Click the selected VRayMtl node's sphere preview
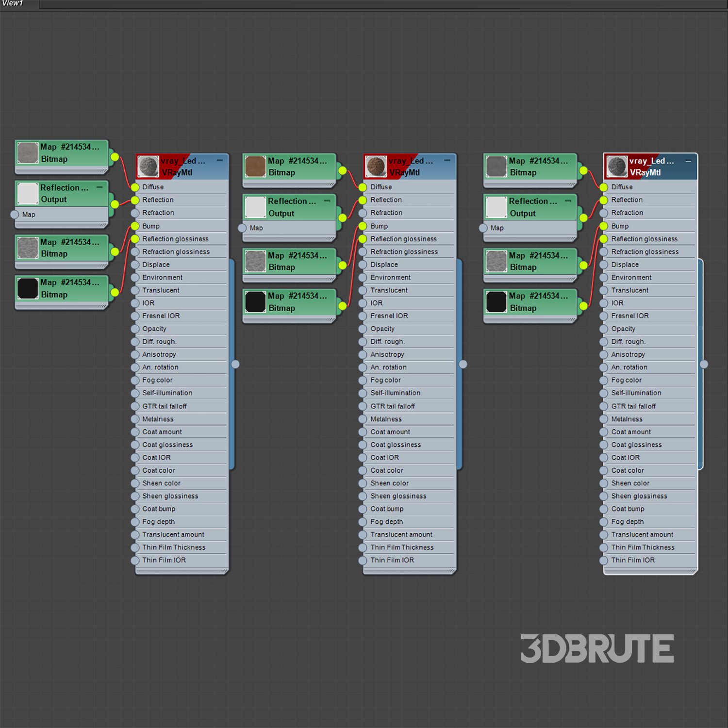The image size is (728, 728). [617, 166]
